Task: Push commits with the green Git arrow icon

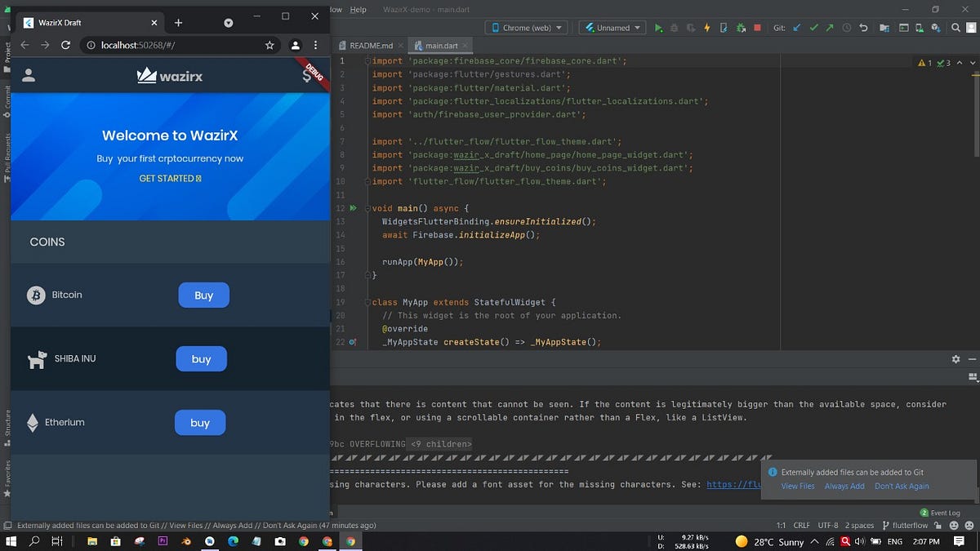Action: click(831, 27)
